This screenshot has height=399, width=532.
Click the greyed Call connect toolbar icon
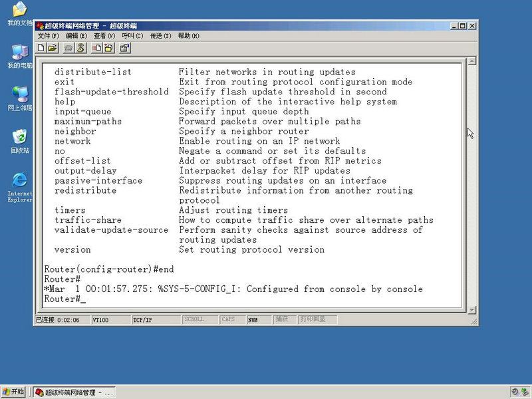pos(69,48)
